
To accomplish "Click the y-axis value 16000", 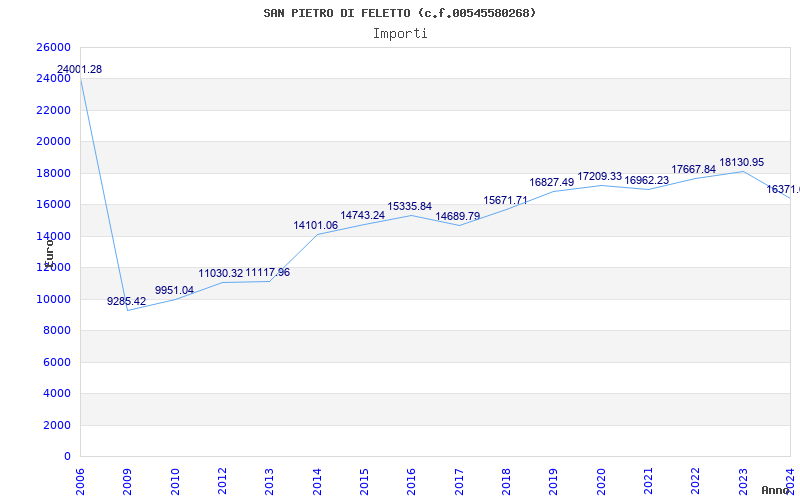I will point(53,205).
